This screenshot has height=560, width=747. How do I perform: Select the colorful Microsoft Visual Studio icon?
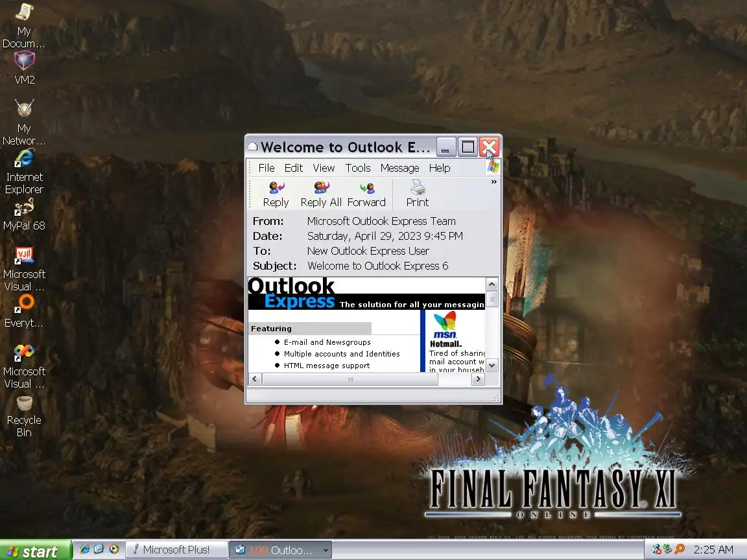(x=24, y=367)
